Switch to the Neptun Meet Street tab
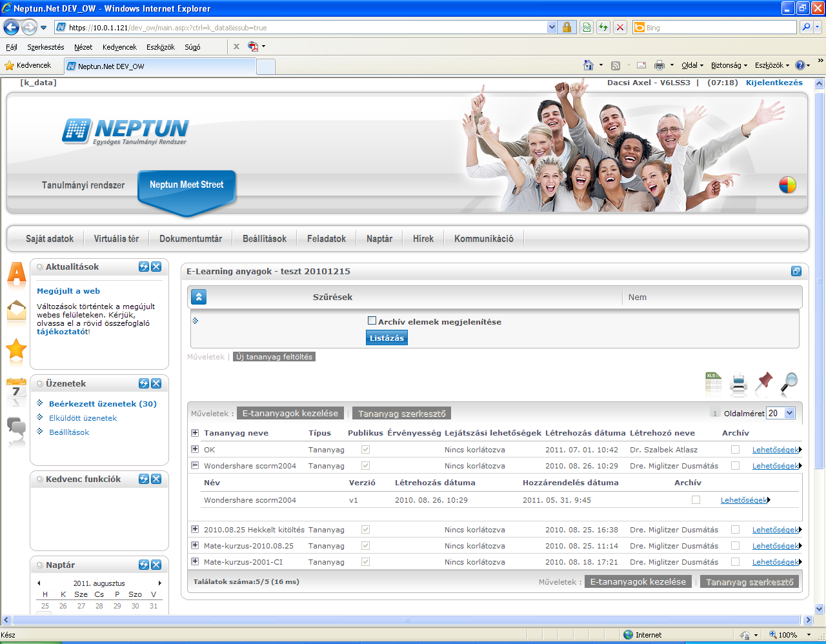 tap(186, 185)
